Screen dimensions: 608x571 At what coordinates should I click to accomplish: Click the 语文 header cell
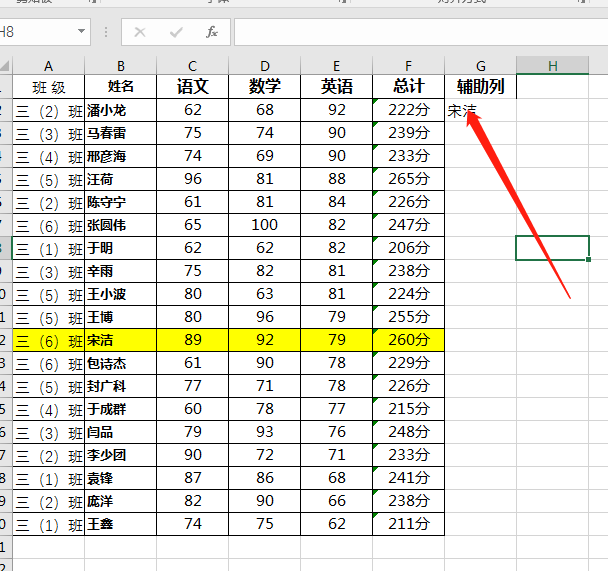pyautogui.click(x=193, y=87)
